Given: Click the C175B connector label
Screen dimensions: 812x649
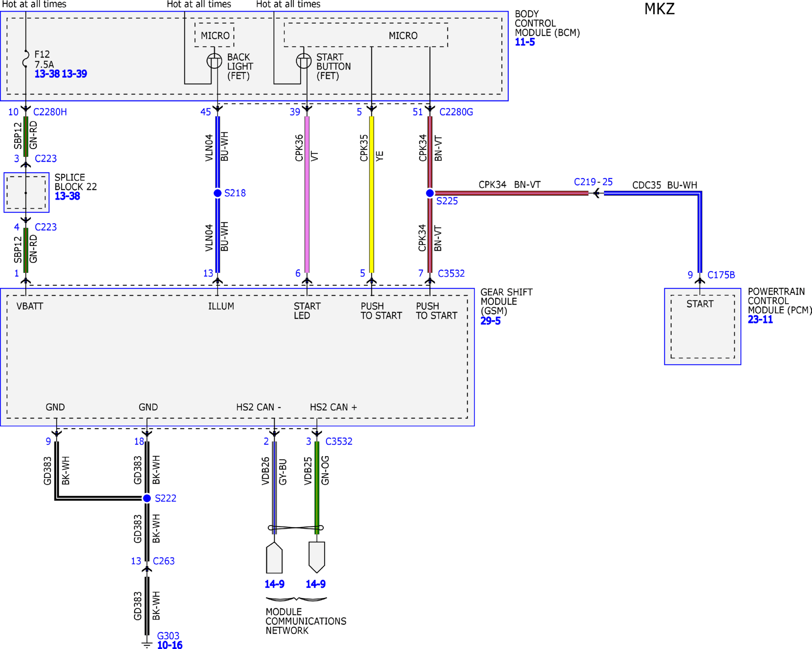Looking at the screenshot, I should [721, 275].
